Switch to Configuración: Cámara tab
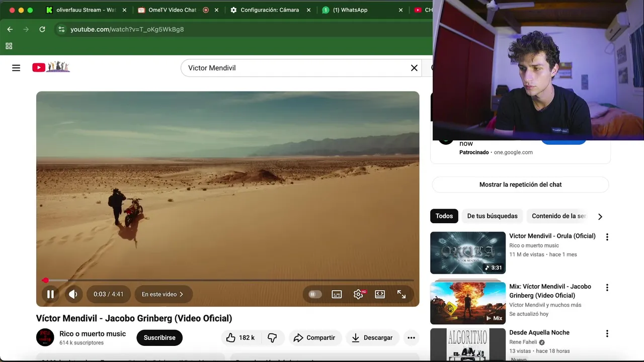The image size is (644, 362). pyautogui.click(x=270, y=10)
